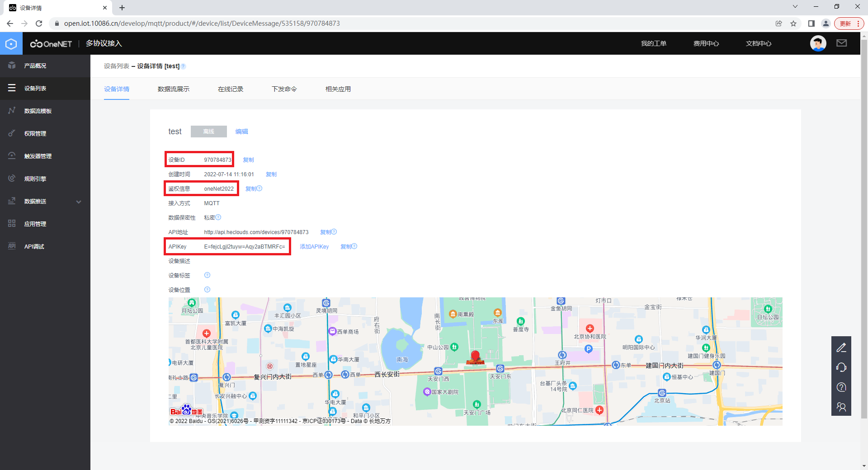
Task: Click the browser address bar
Action: [407, 23]
